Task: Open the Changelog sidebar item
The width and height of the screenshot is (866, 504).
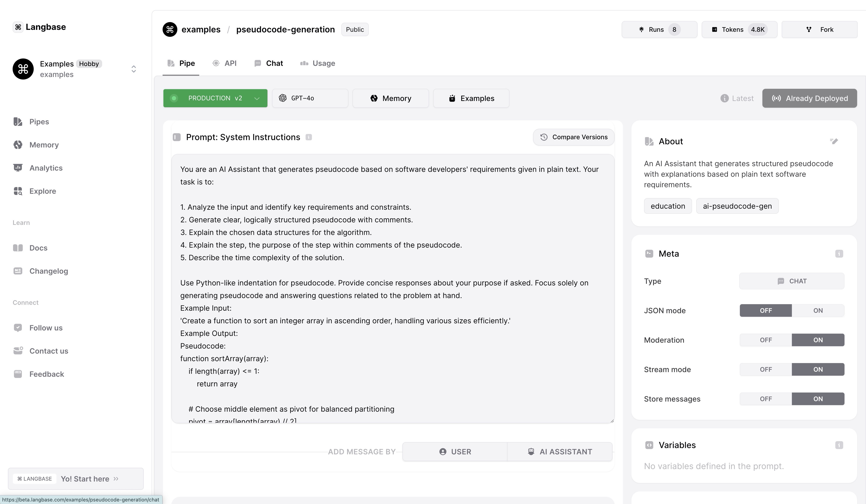Action: [x=48, y=271]
